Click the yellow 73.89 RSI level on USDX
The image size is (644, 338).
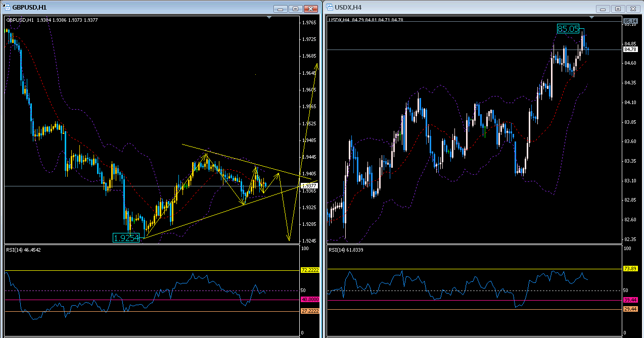tap(630, 269)
